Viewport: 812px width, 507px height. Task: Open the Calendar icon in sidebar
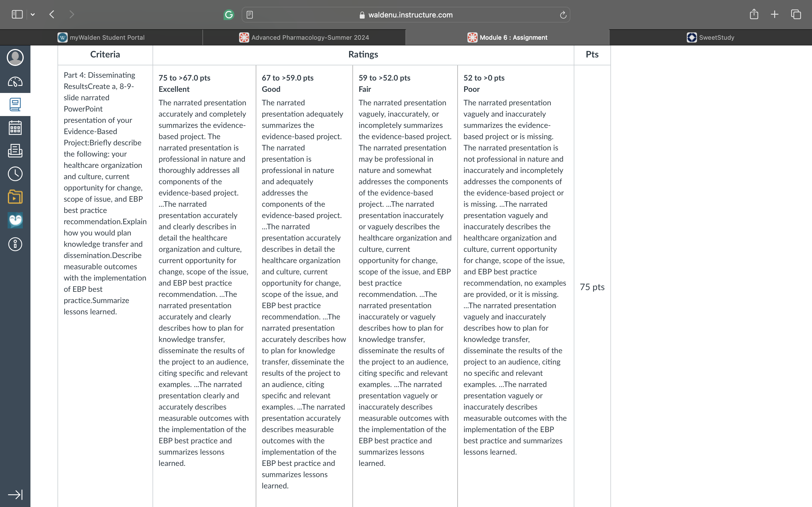tap(15, 128)
